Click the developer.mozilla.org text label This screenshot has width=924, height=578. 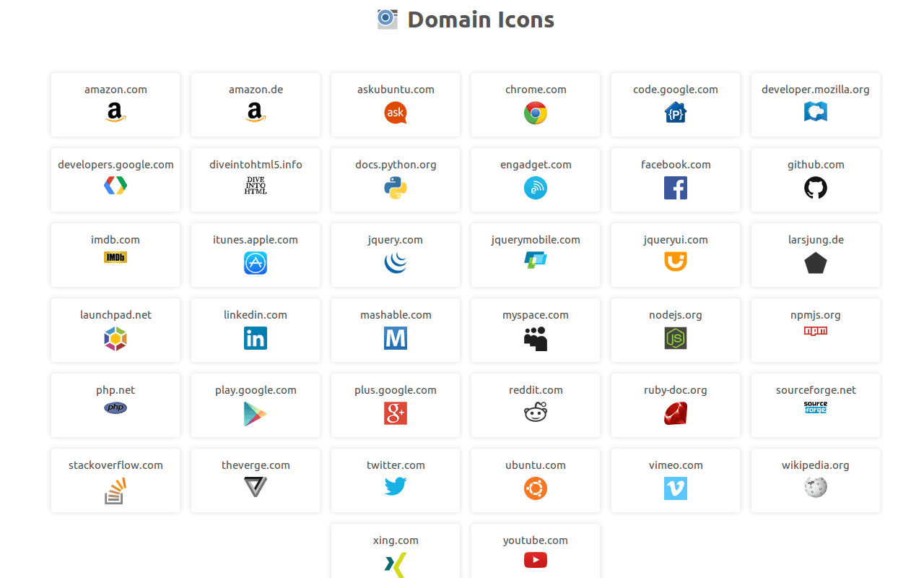pyautogui.click(x=816, y=90)
